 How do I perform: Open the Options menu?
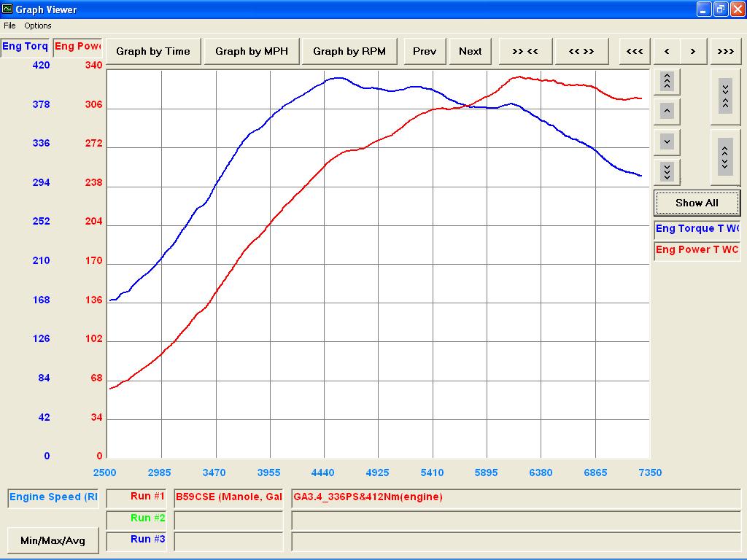pyautogui.click(x=38, y=26)
